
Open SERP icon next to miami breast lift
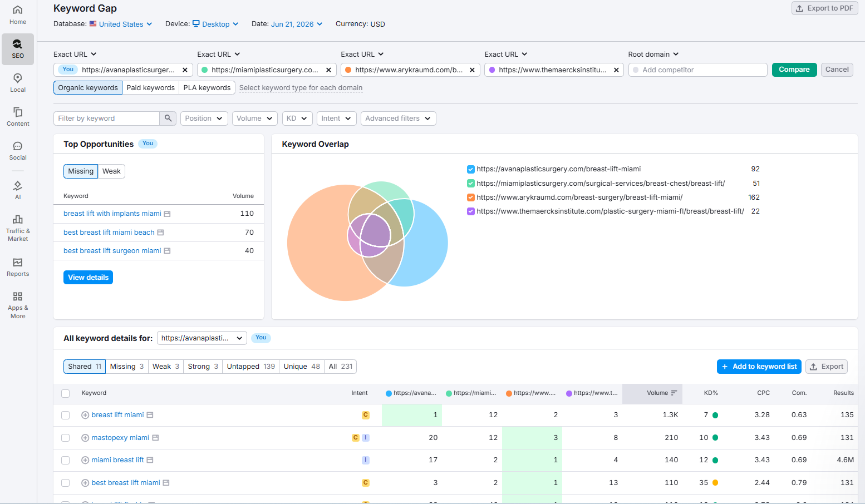point(150,460)
